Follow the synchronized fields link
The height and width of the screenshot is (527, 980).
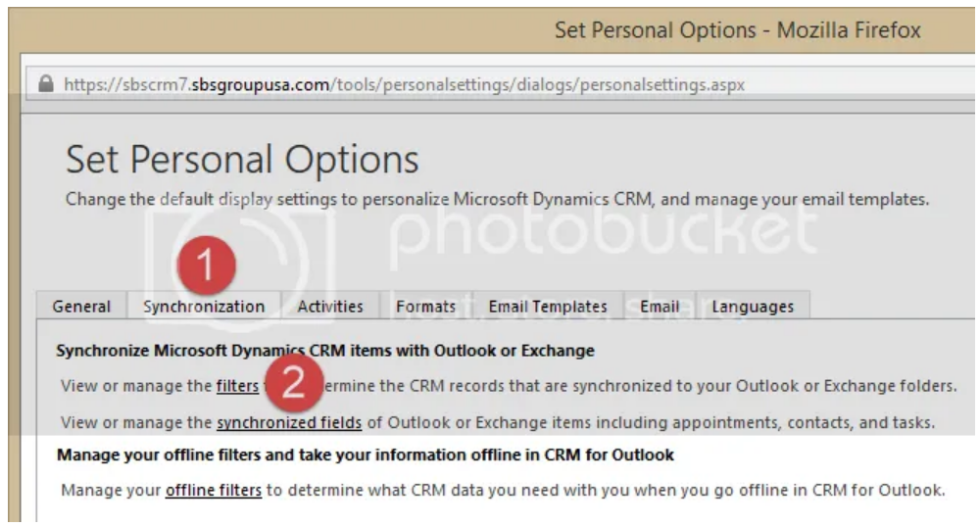tap(289, 423)
